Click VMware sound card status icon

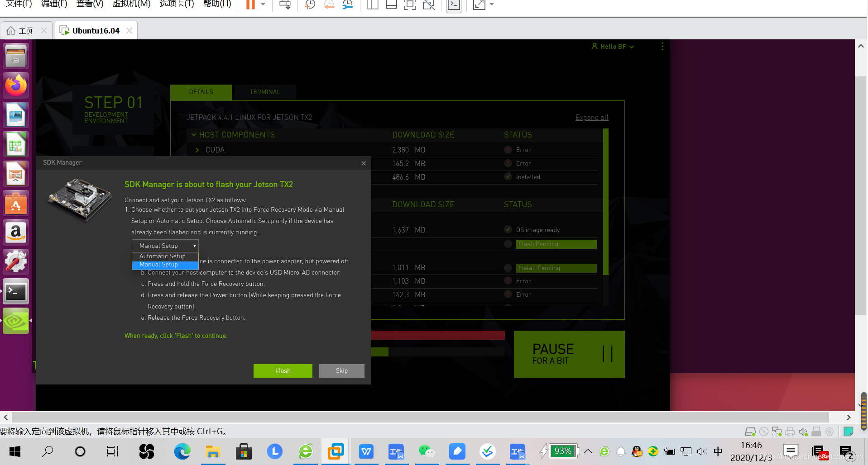[803, 432]
